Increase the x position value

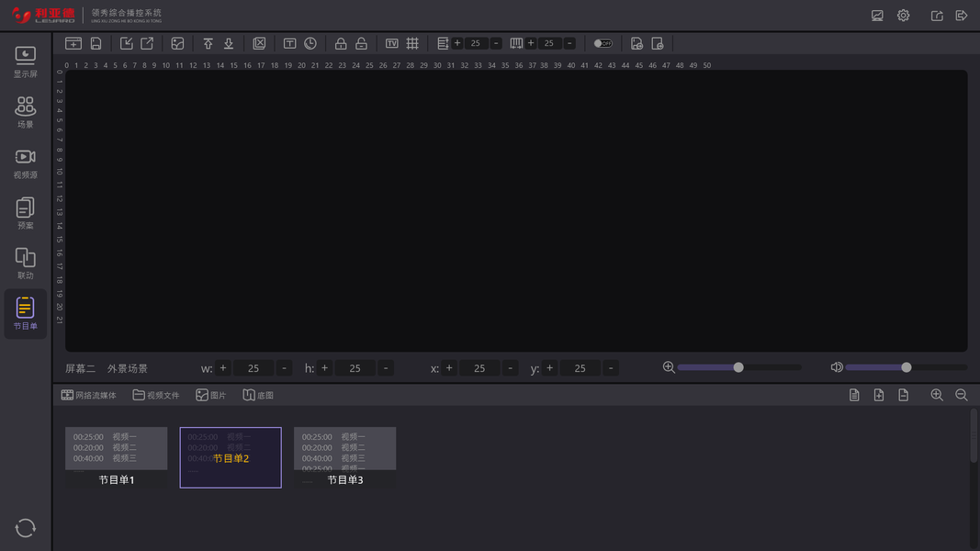coord(449,368)
